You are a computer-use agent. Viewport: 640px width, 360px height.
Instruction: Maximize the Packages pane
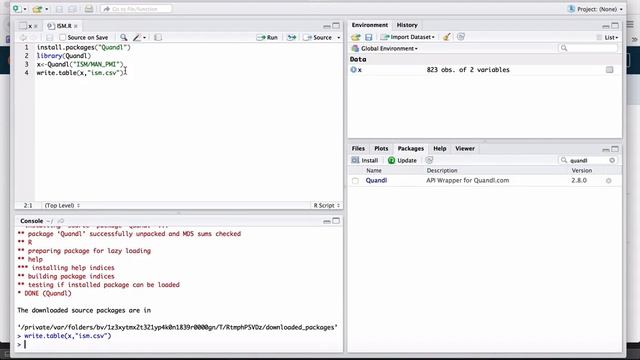615,149
